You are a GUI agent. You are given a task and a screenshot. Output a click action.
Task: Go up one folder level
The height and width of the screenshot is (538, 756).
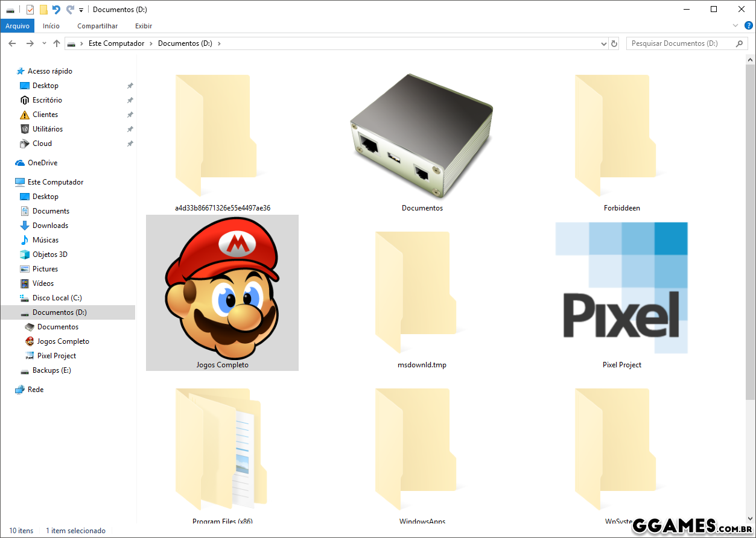[x=57, y=43]
